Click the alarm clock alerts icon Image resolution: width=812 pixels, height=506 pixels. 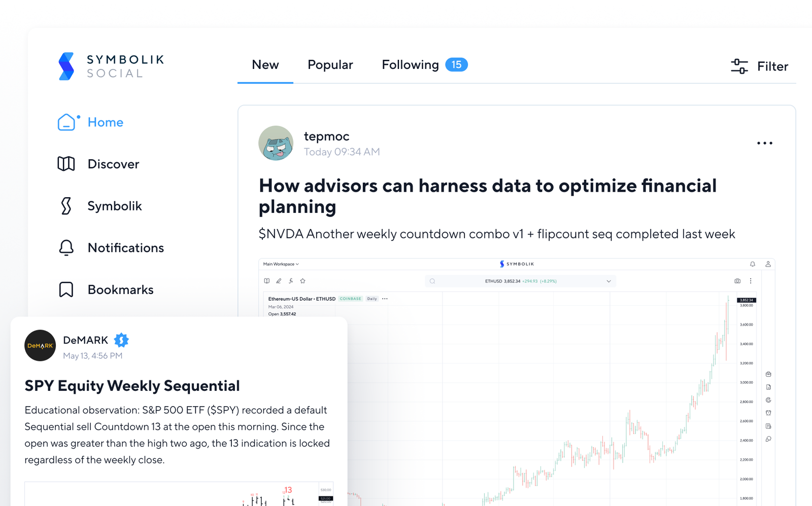click(768, 413)
